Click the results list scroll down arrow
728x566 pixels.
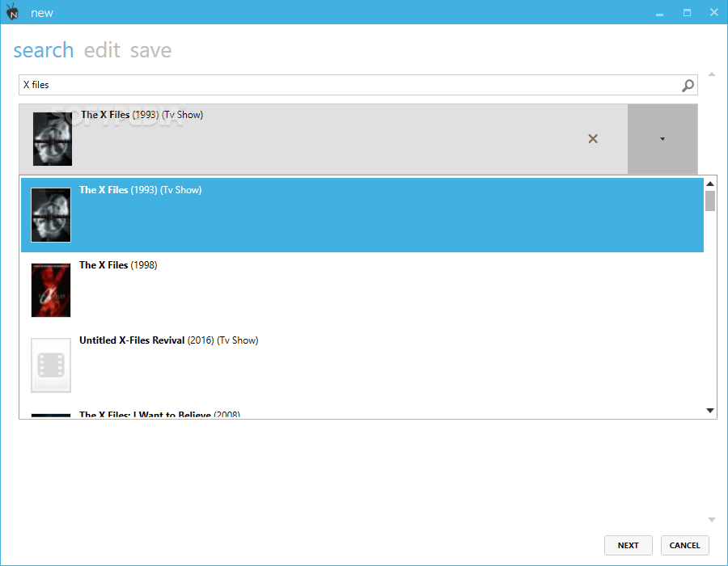(x=710, y=410)
